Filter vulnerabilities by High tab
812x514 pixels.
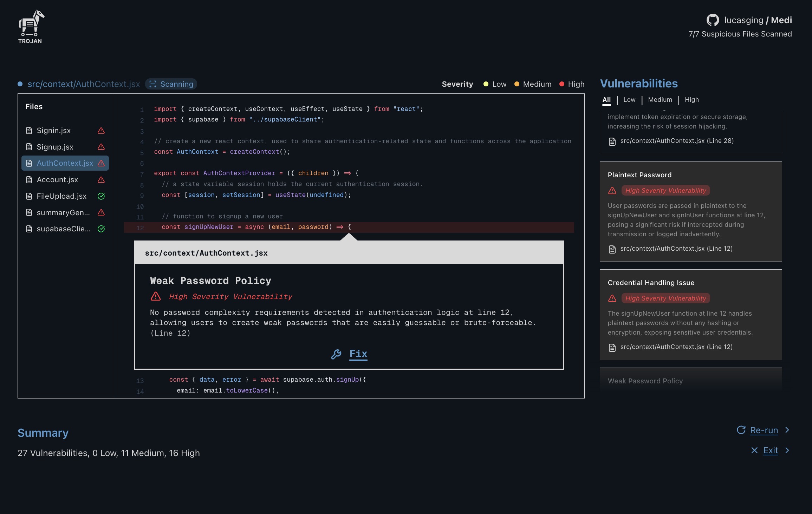pyautogui.click(x=691, y=100)
